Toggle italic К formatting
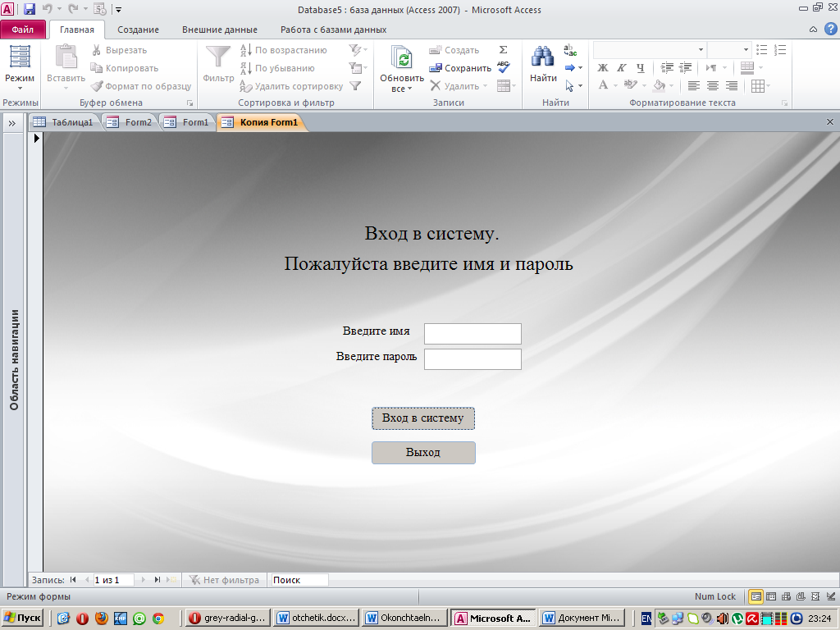 coord(622,68)
